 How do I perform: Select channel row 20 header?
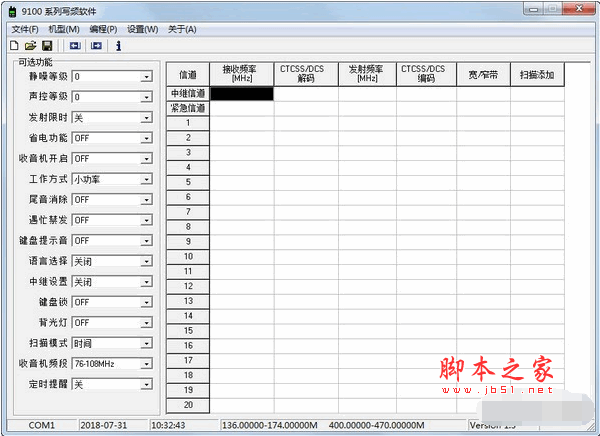point(188,405)
